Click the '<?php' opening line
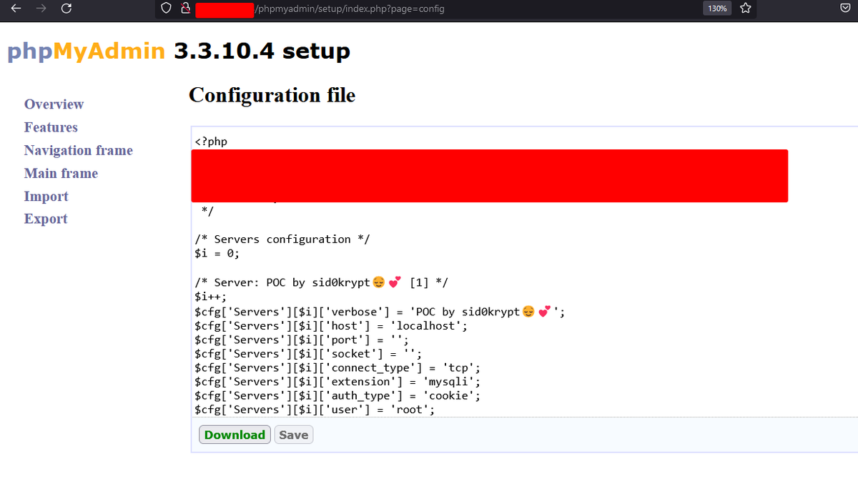Screen dimensions: 858x504 coord(211,142)
